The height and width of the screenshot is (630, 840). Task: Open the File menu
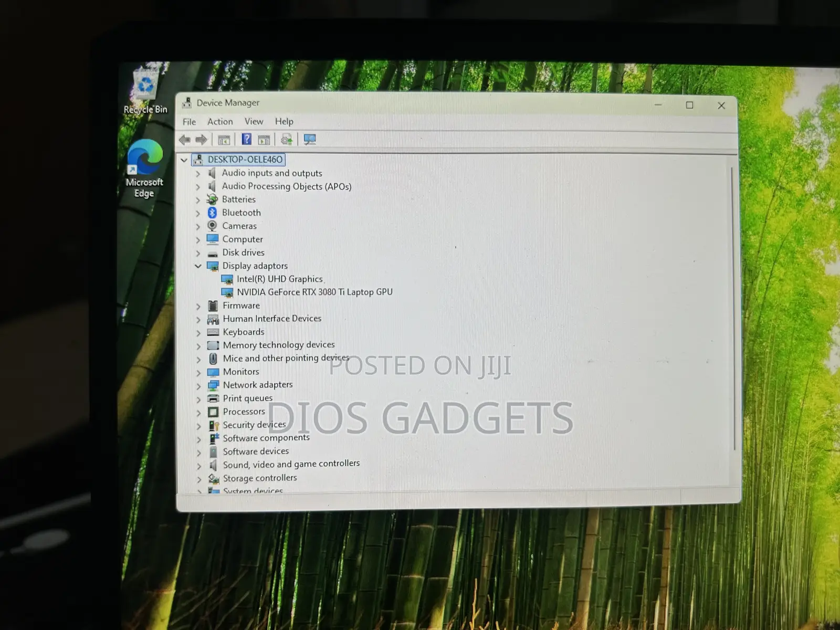[190, 122]
